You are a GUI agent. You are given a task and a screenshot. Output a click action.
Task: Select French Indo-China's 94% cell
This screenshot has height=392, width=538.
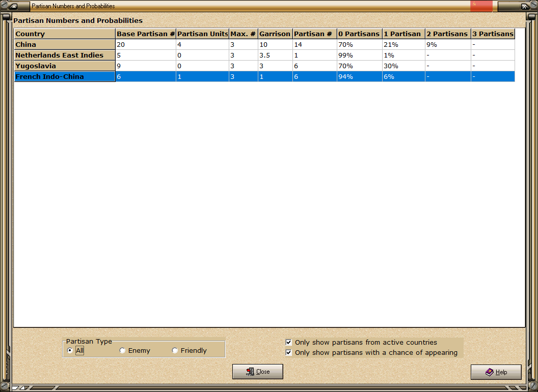coord(360,76)
